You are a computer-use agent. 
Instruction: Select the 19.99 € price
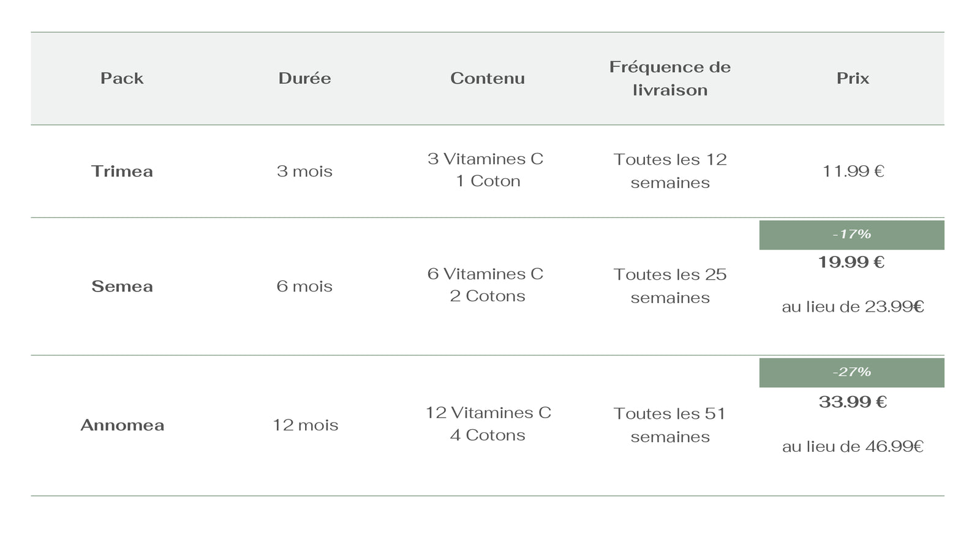851,263
